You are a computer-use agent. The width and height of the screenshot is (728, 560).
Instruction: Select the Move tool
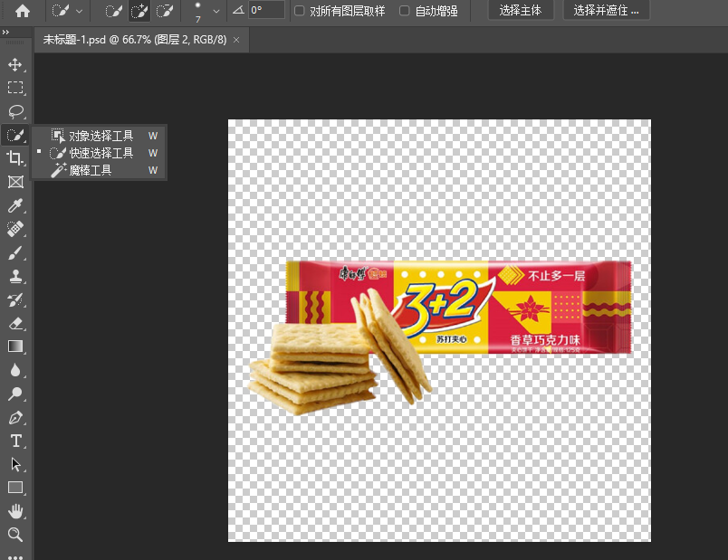15,64
